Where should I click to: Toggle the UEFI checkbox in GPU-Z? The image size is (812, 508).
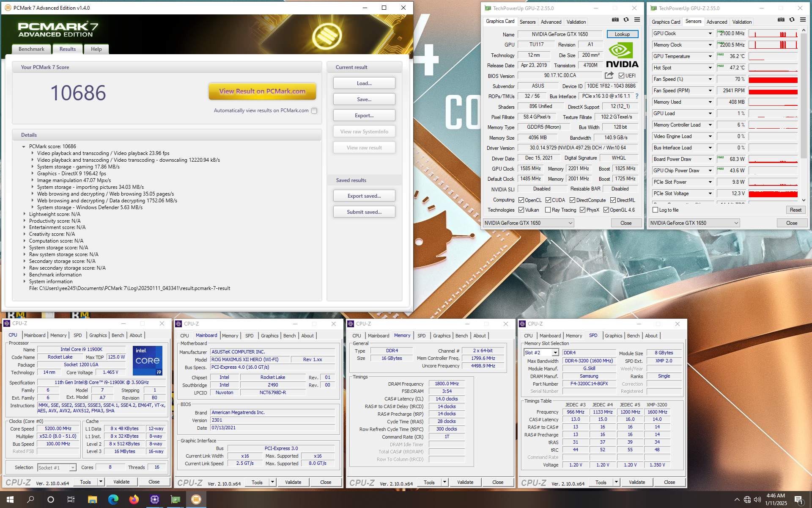pyautogui.click(x=621, y=76)
